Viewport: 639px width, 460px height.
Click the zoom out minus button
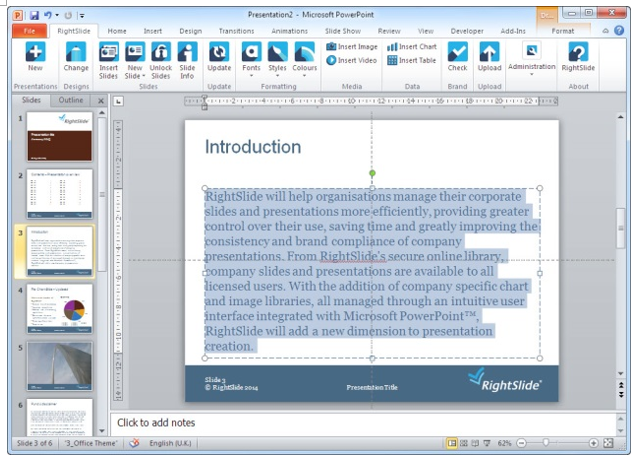[x=521, y=443]
